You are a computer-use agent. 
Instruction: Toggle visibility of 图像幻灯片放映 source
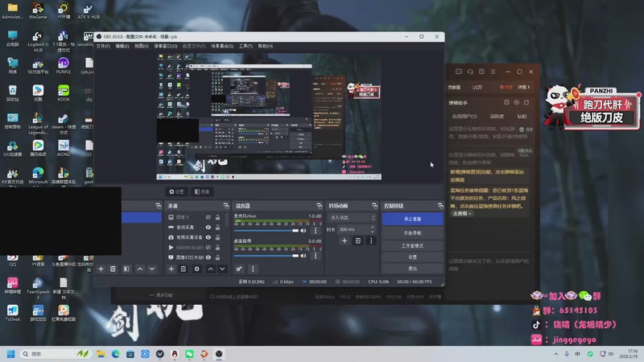point(208,257)
